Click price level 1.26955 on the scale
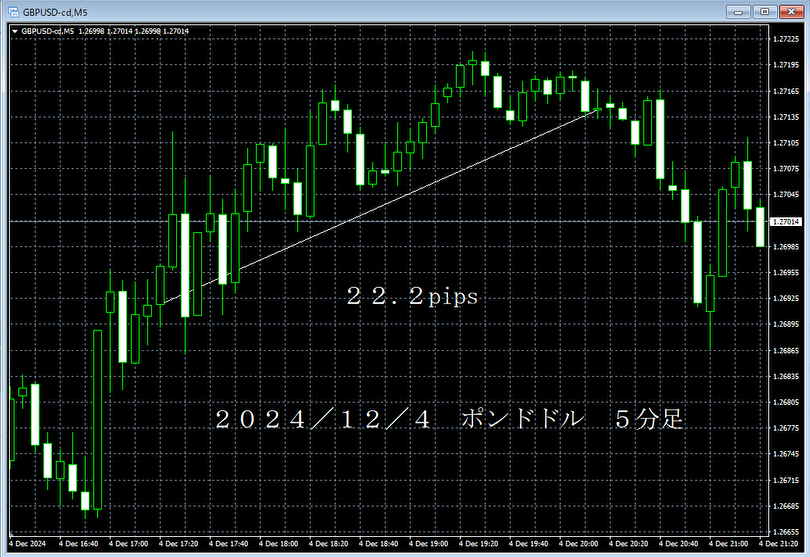This screenshot has height=557, width=810. [786, 273]
